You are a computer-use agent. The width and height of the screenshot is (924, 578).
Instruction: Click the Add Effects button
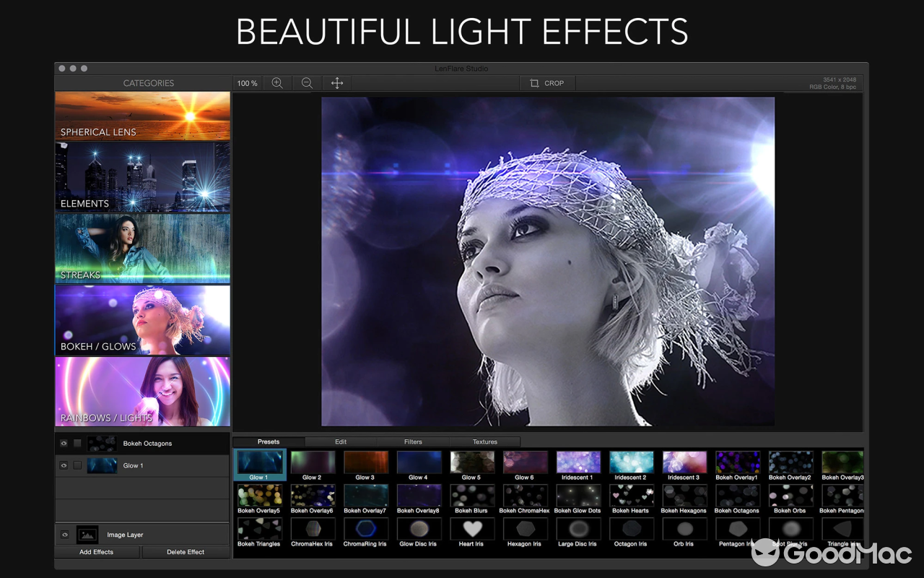click(x=96, y=551)
